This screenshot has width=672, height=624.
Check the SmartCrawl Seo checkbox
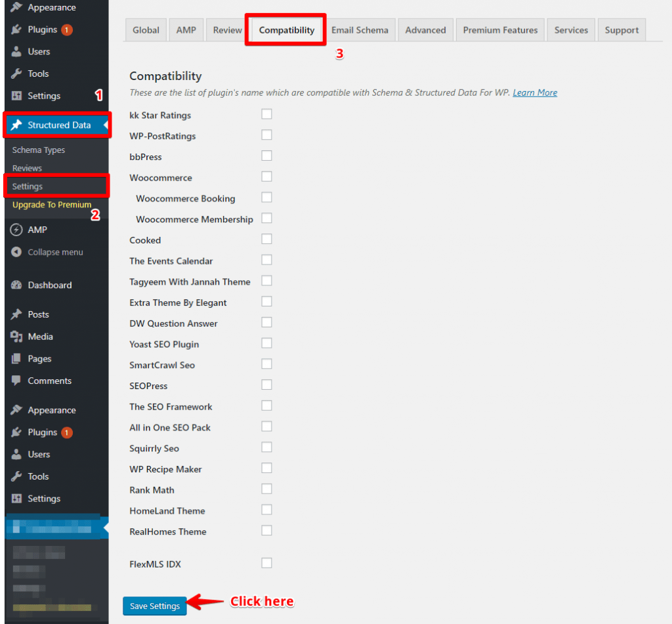266,364
